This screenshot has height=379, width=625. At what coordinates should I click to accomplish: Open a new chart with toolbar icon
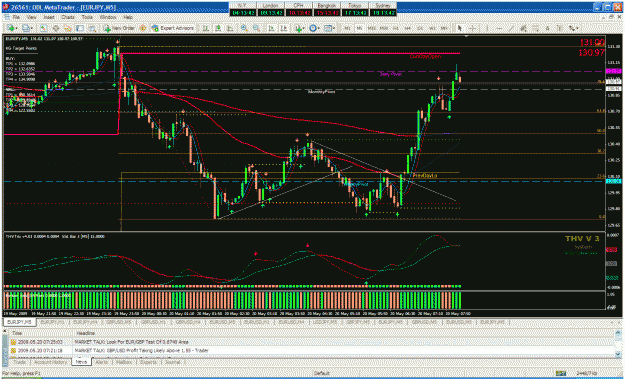point(12,28)
